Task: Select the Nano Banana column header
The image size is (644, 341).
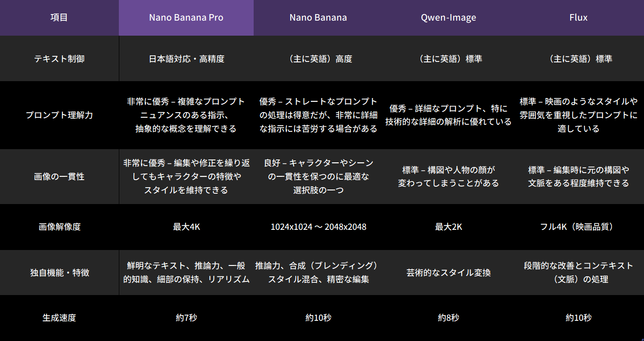Action: 318,17
